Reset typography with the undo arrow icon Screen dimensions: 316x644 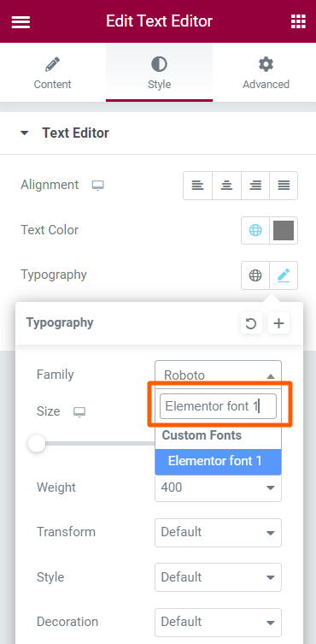(x=251, y=323)
